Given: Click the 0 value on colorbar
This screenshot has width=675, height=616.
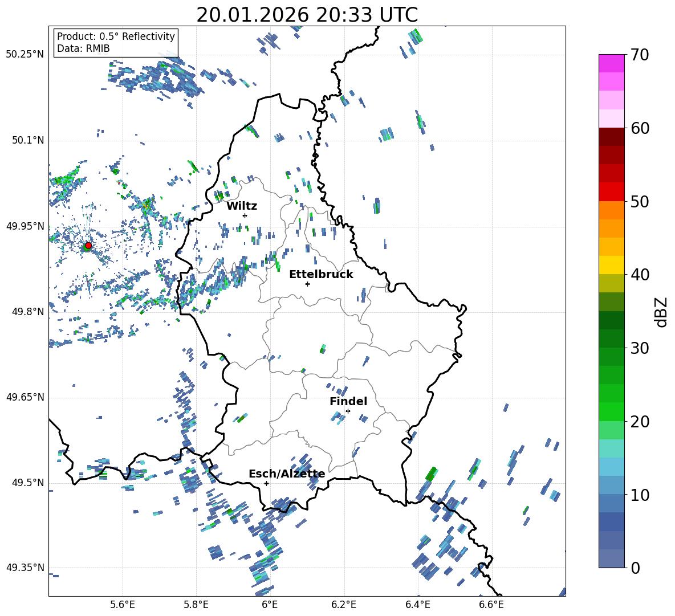Looking at the screenshot, I should click(635, 568).
